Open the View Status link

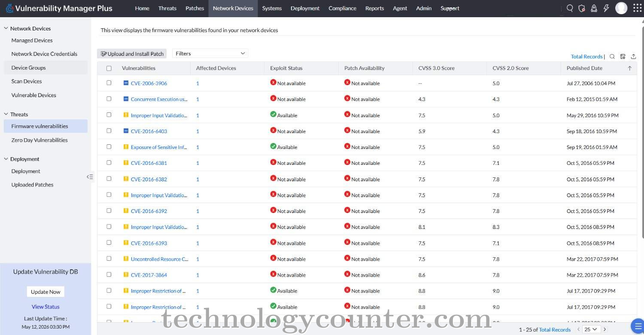(46, 307)
